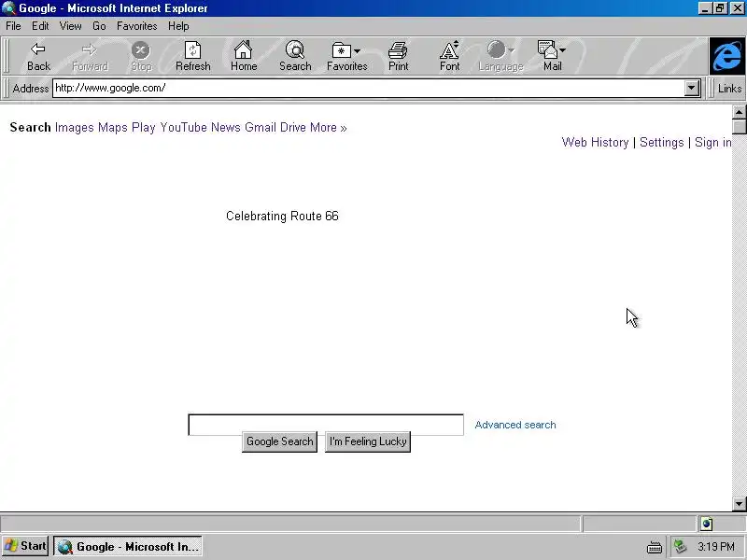This screenshot has width=747, height=560.
Task: Open the YouTube link
Action: [183, 128]
